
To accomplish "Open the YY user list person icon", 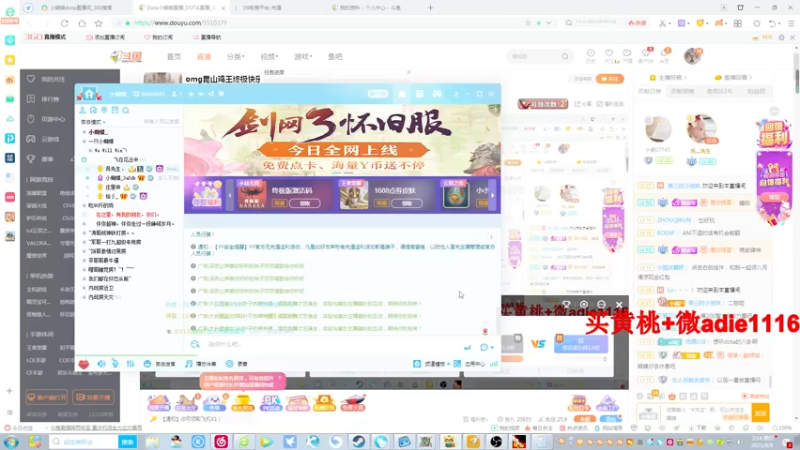I will pos(83,110).
